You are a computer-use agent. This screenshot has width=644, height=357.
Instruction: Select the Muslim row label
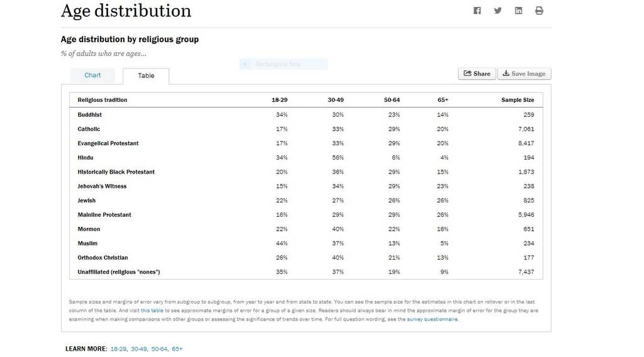point(87,243)
